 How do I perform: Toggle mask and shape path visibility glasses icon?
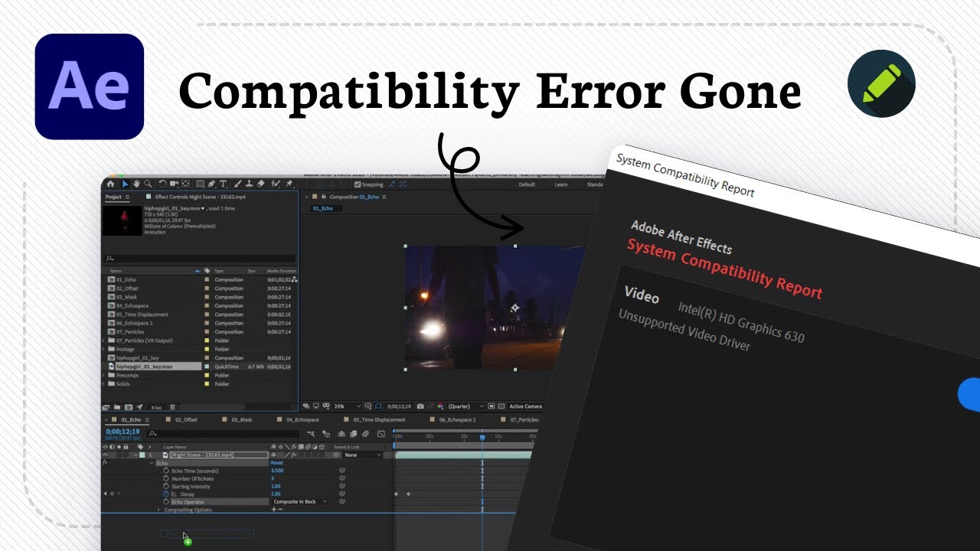326,406
